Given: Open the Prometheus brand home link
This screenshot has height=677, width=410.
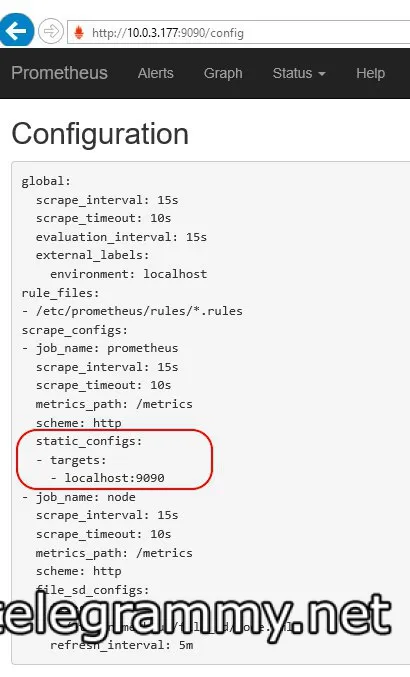Looking at the screenshot, I should tap(60, 73).
